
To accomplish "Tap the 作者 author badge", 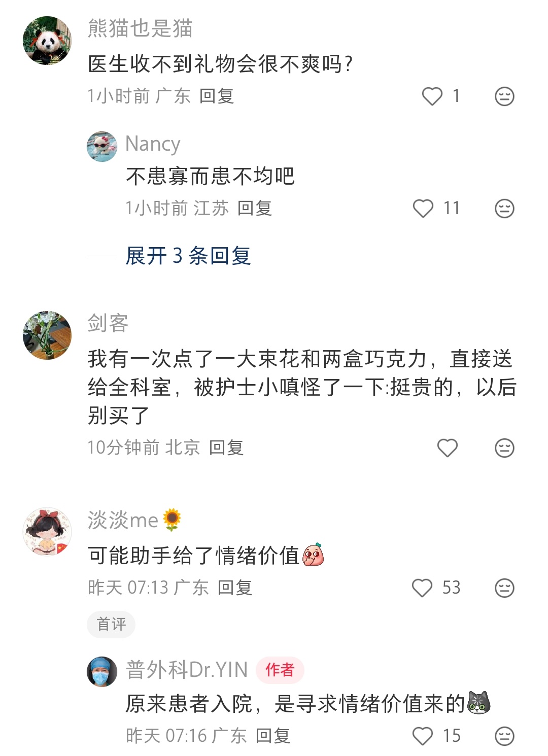I will (280, 670).
